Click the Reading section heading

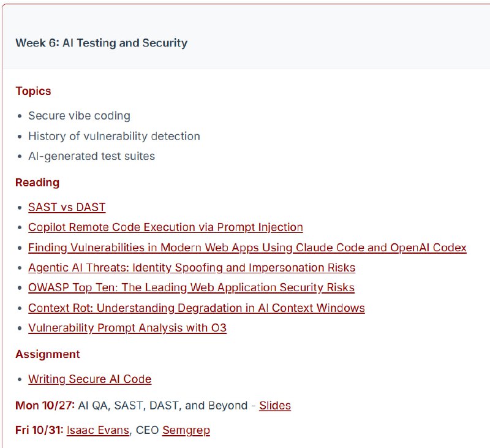point(37,183)
